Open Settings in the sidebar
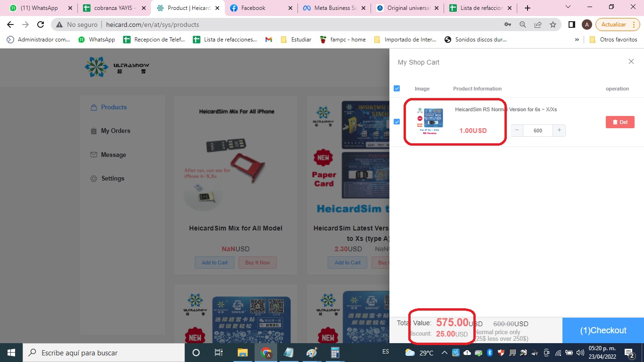 pyautogui.click(x=107, y=178)
